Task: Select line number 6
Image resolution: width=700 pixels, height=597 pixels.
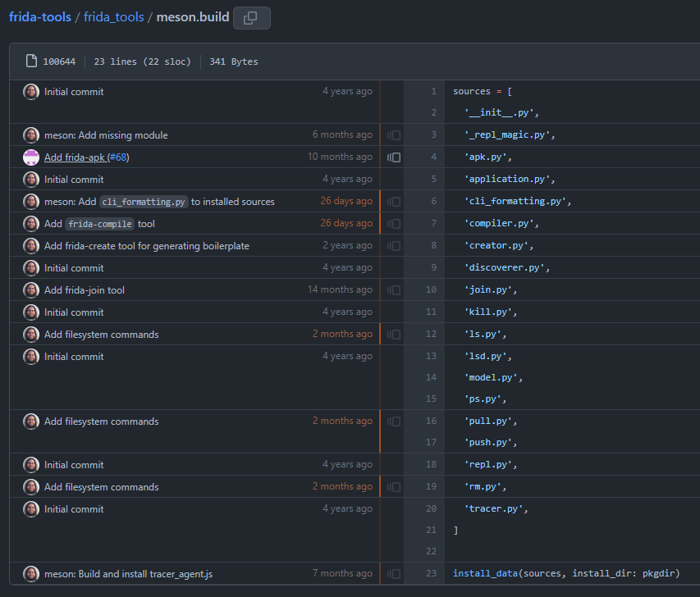Action: point(433,201)
